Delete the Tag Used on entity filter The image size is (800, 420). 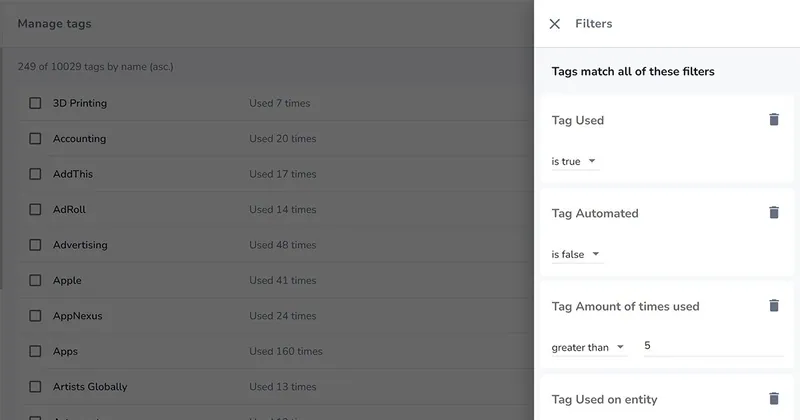pos(774,399)
